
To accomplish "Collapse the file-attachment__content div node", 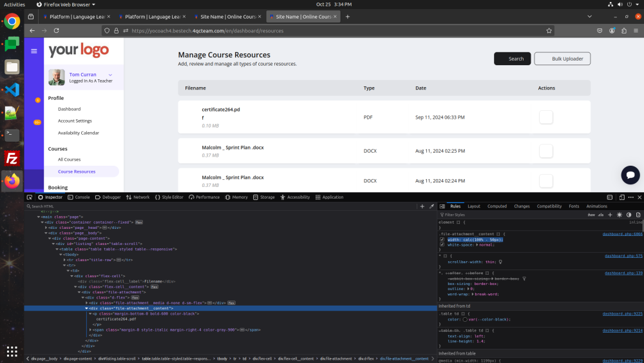I will coord(87,308).
